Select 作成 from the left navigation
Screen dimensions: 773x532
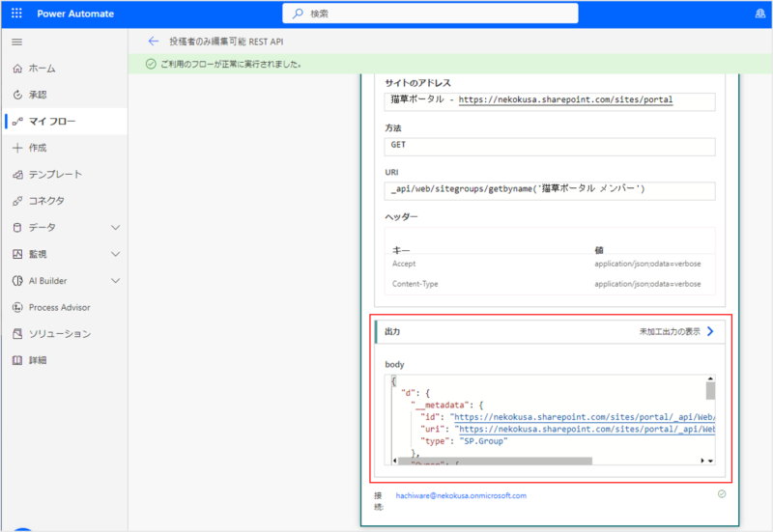click(38, 148)
